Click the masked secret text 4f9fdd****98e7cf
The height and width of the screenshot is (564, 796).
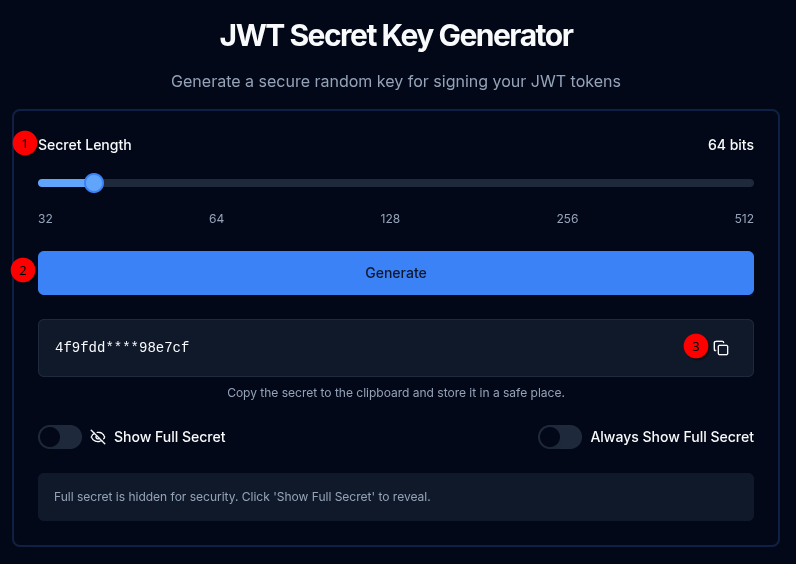(x=122, y=348)
